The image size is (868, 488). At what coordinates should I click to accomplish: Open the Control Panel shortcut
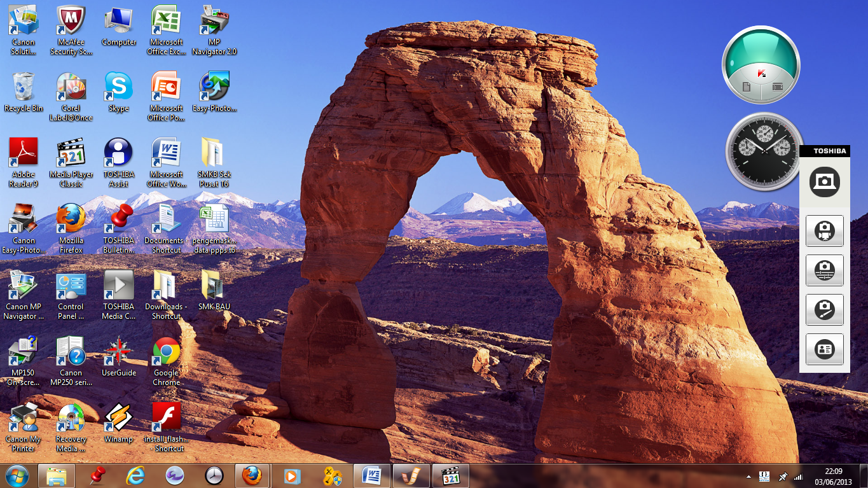(71, 295)
